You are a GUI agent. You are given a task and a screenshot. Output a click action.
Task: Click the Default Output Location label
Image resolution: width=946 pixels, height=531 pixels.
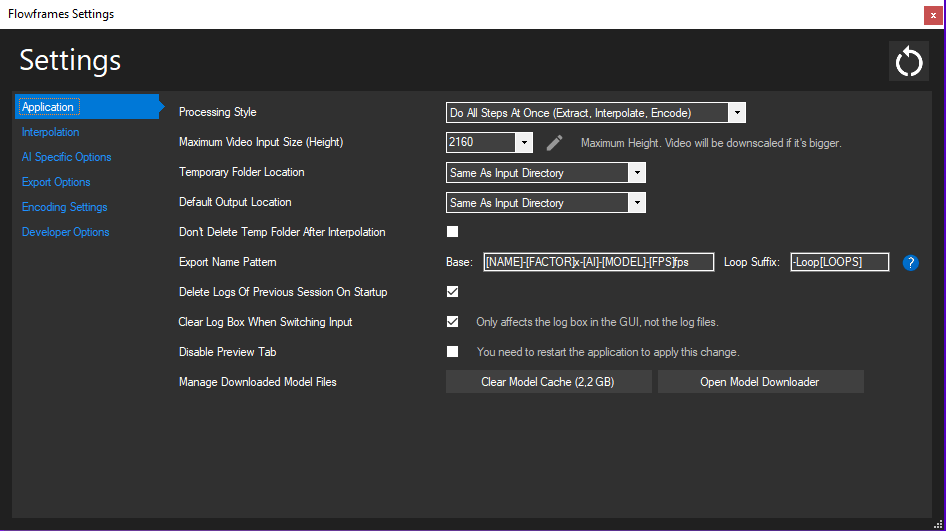pyautogui.click(x=235, y=202)
